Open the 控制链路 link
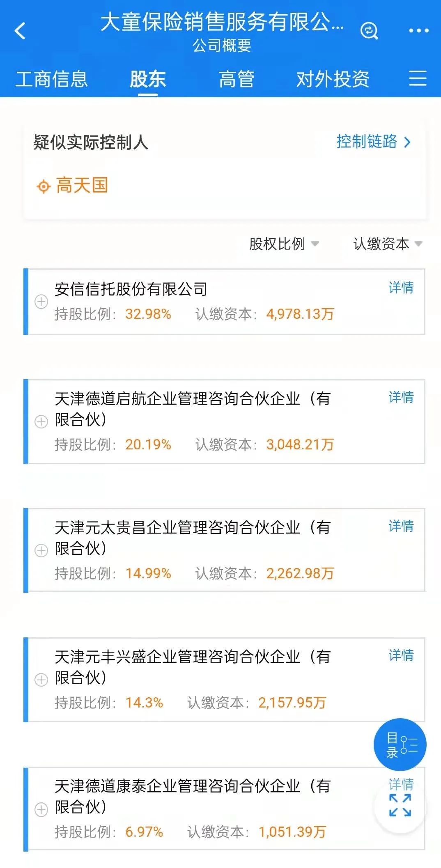 pyautogui.click(x=373, y=142)
